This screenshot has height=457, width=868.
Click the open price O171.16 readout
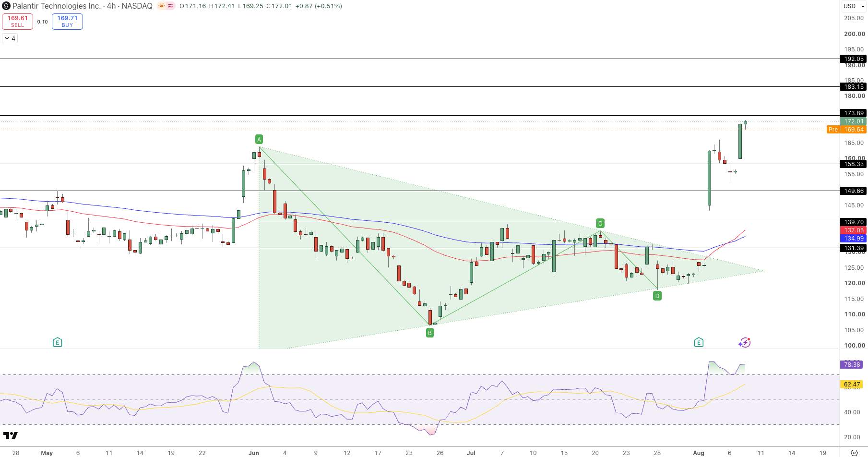pos(193,6)
